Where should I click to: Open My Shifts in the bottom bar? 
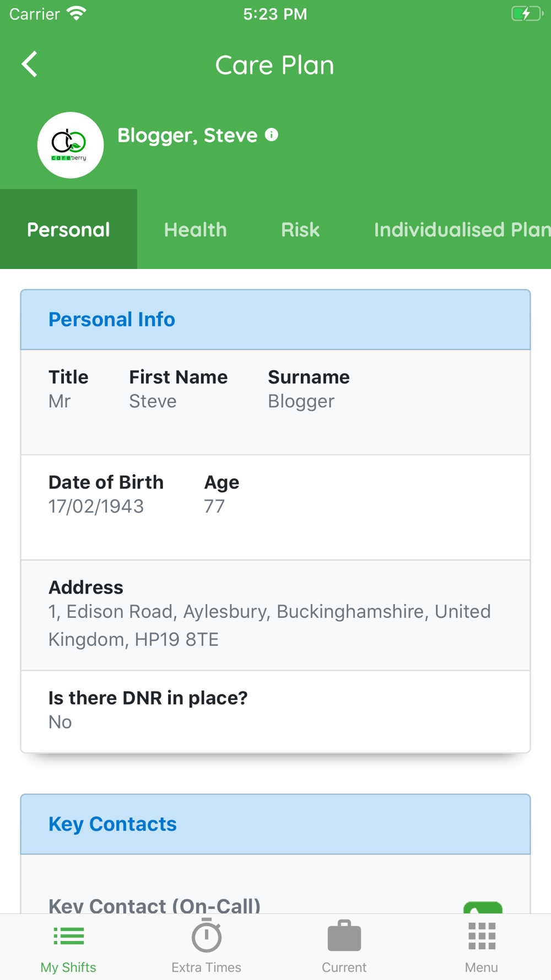[x=68, y=946]
